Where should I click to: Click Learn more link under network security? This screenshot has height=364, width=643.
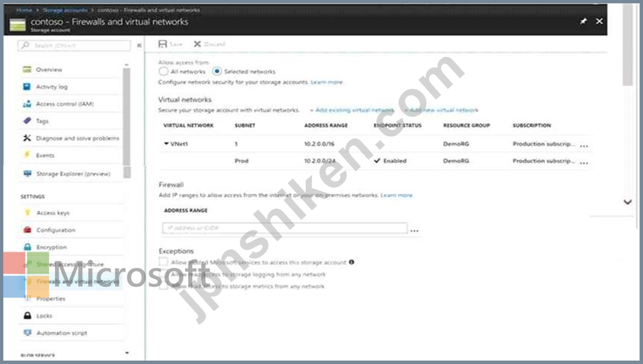326,82
